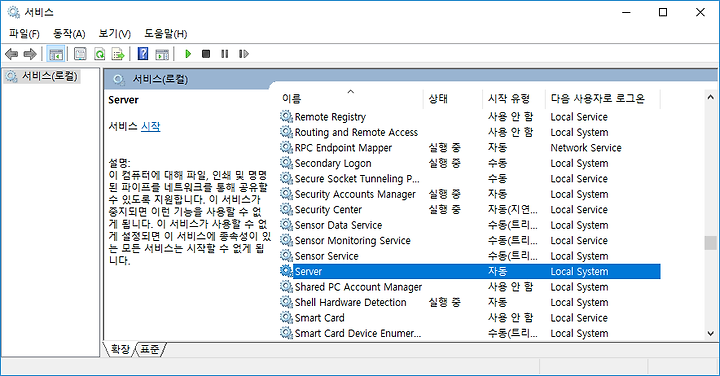This screenshot has width=720, height=376.
Task: Click the Services window title icon
Action: pos(14,12)
